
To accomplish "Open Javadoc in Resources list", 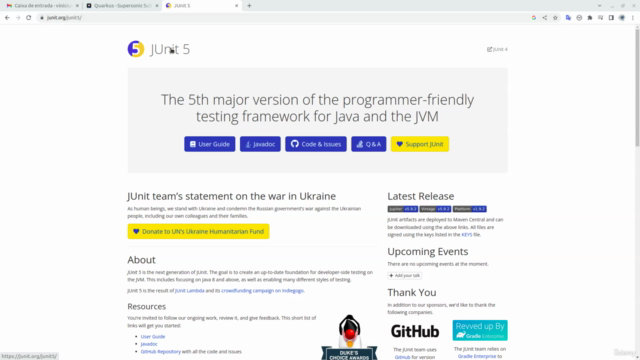I will pos(149,344).
